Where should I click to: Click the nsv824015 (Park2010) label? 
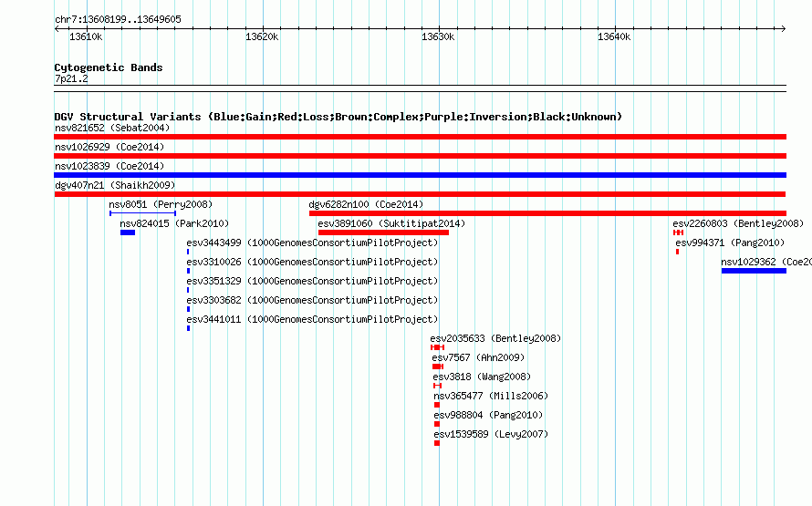coord(174,223)
